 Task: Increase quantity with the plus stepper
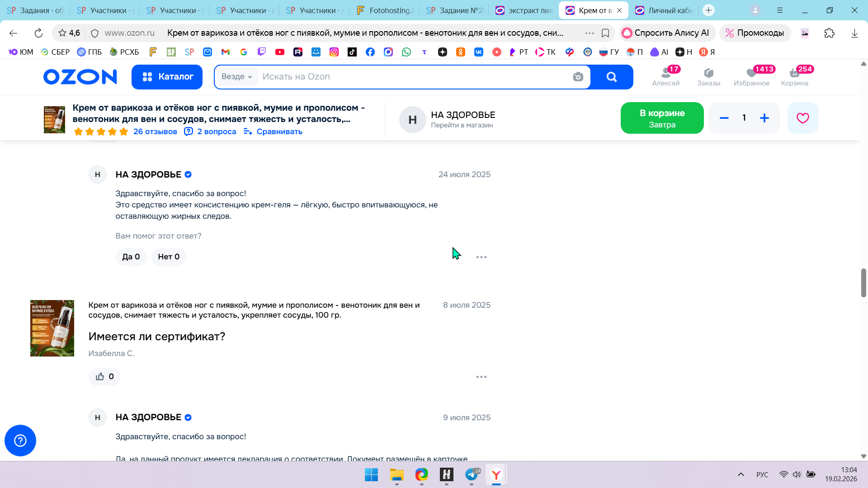click(x=764, y=118)
